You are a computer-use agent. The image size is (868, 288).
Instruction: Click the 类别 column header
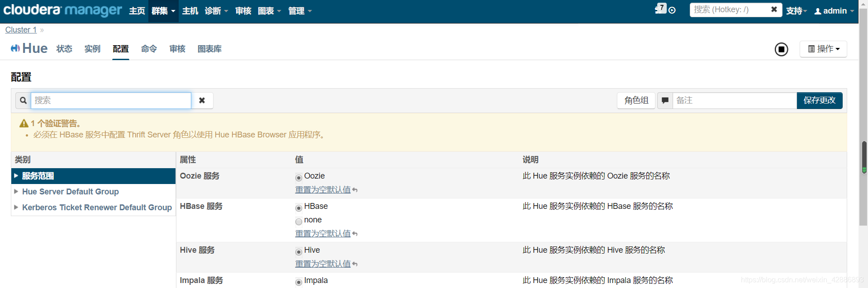(23, 160)
